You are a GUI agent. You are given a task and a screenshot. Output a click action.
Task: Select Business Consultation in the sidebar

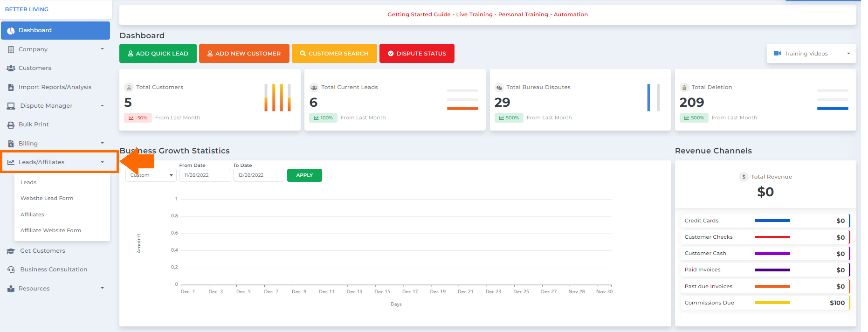click(54, 270)
